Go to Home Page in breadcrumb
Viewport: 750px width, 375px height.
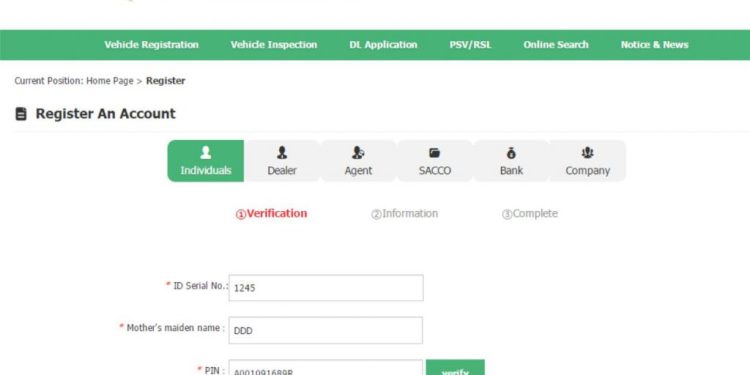(110, 81)
